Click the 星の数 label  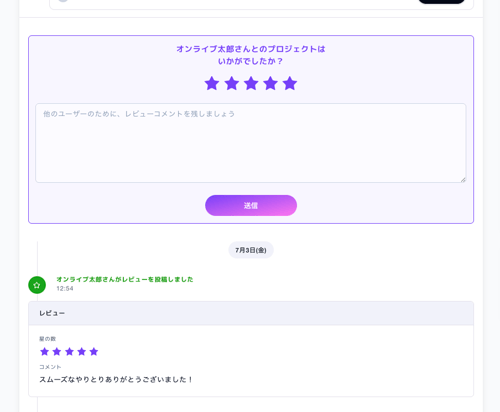[48, 339]
